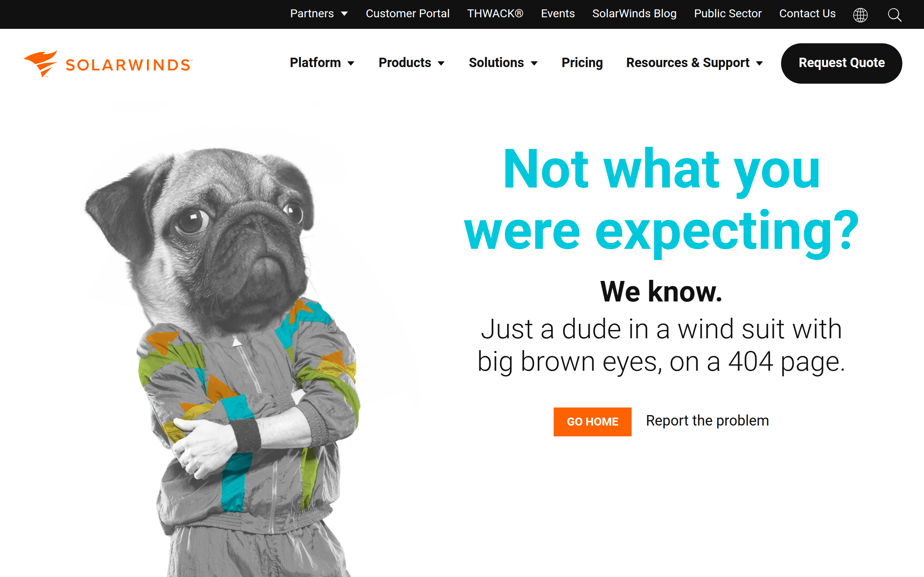Go to the Pricing page
This screenshot has height=577, width=924.
[582, 63]
